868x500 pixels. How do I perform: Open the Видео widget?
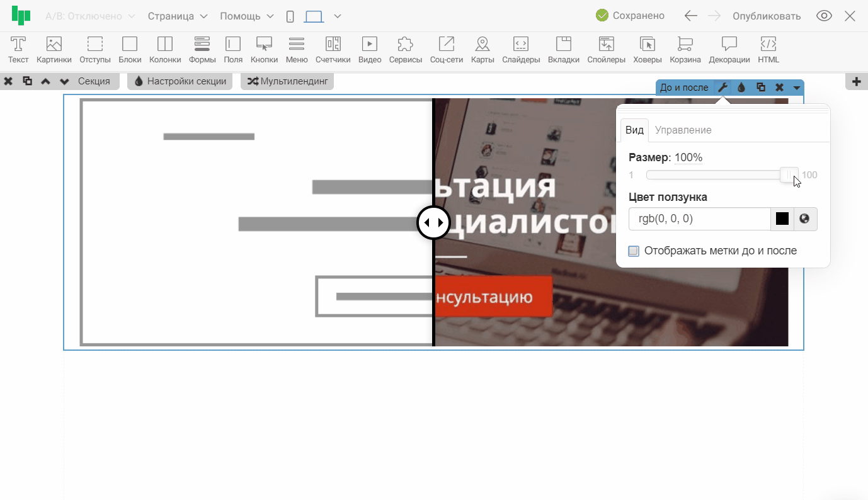(x=369, y=50)
